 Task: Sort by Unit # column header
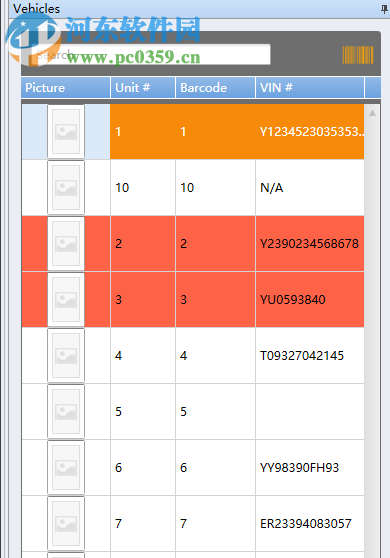(143, 88)
